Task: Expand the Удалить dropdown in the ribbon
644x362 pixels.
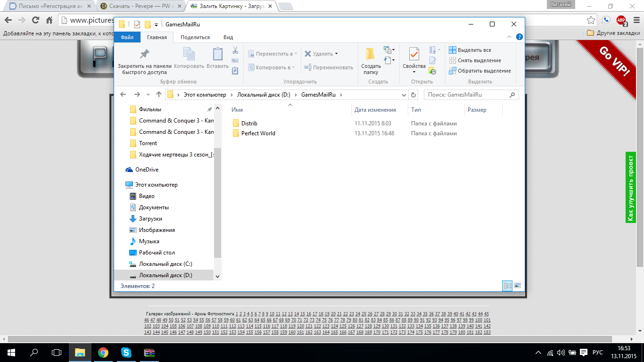Action: coord(336,54)
